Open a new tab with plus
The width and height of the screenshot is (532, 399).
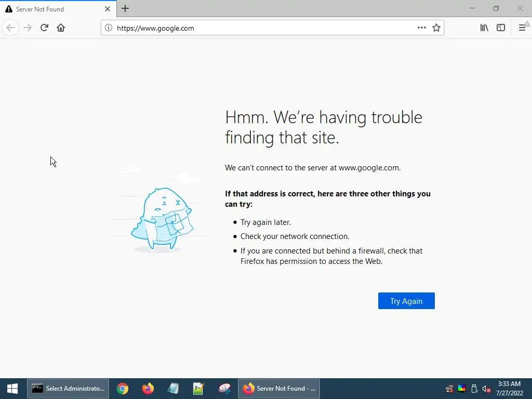point(125,8)
